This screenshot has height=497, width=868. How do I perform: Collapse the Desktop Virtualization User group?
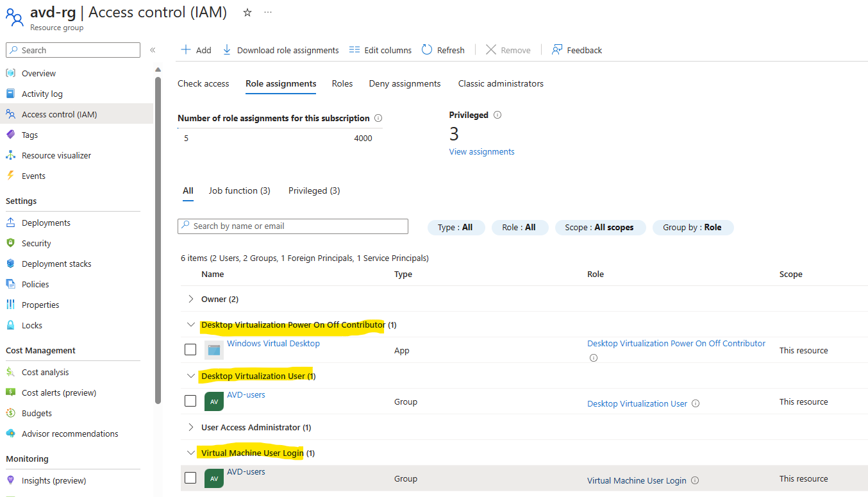pos(190,376)
